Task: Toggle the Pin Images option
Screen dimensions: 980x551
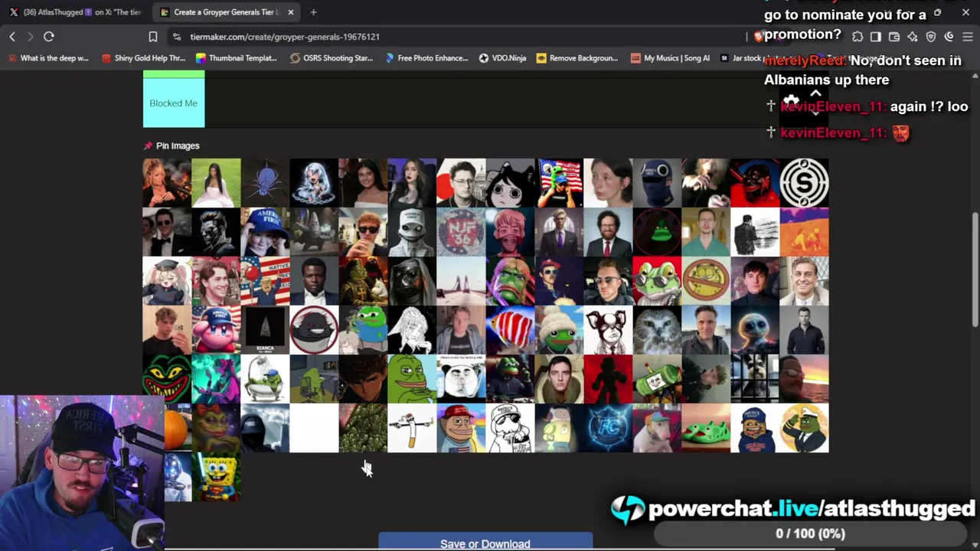Action: point(171,145)
